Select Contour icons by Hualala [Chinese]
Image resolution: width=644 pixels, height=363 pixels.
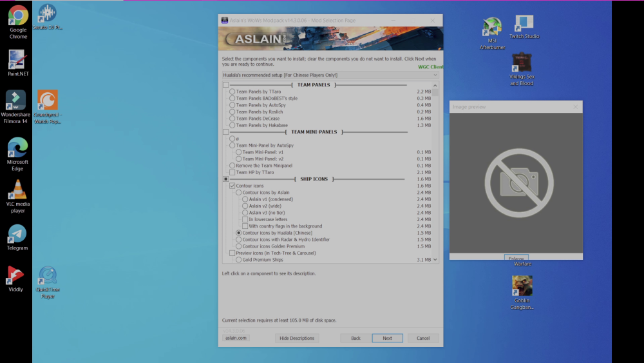(239, 233)
